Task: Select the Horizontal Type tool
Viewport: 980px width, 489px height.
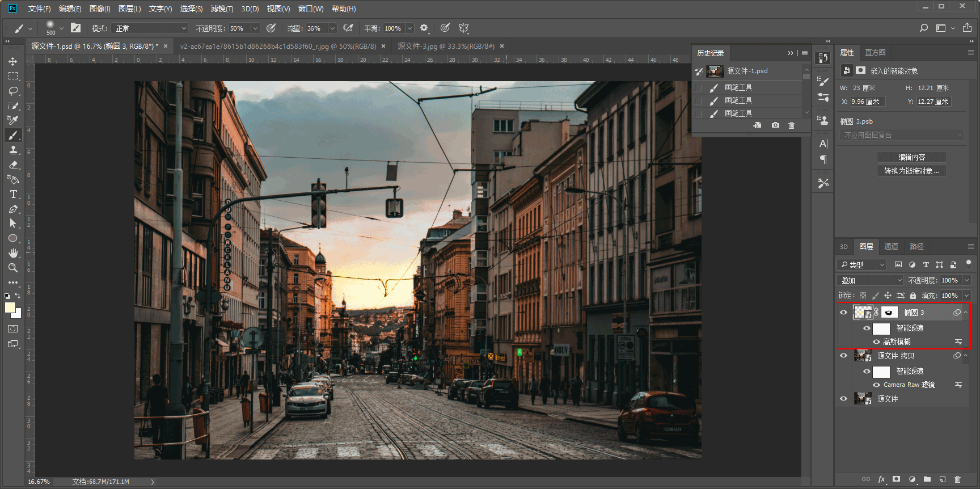Action: point(13,194)
